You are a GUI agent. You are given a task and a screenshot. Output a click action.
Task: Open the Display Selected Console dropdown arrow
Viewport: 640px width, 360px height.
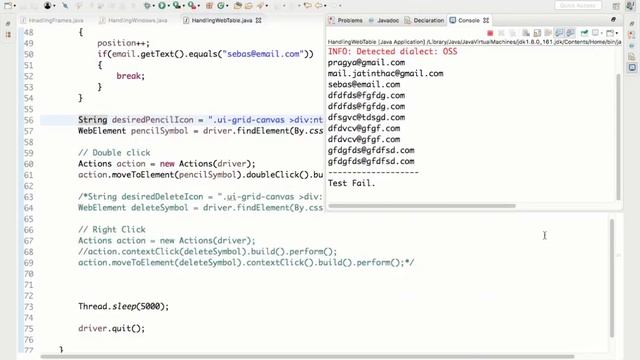(602, 33)
